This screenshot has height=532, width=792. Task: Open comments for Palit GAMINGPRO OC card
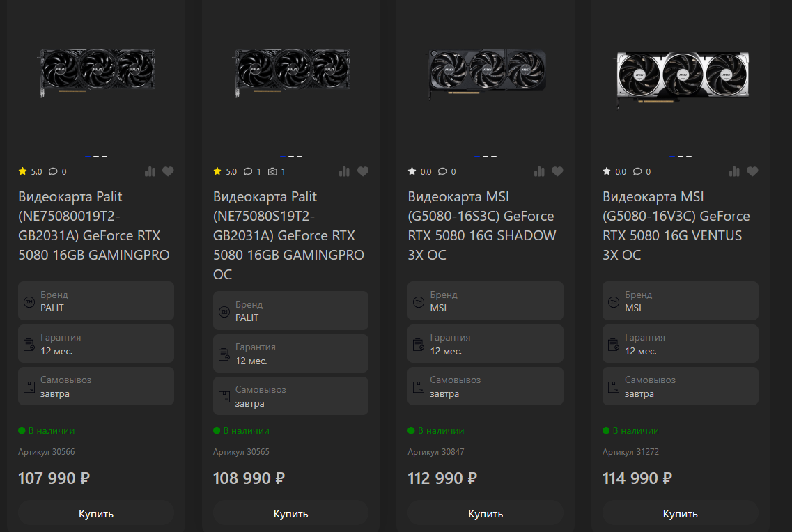point(252,171)
